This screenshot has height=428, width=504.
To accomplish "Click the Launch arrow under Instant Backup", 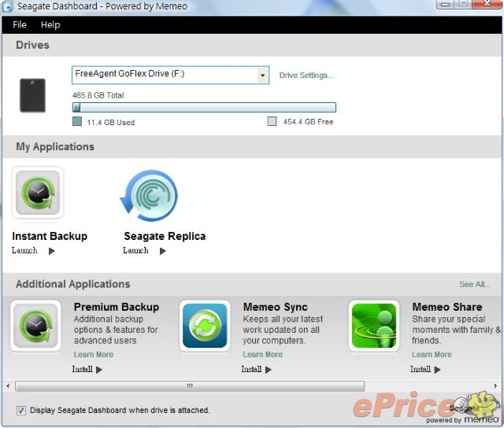I will tap(51, 251).
